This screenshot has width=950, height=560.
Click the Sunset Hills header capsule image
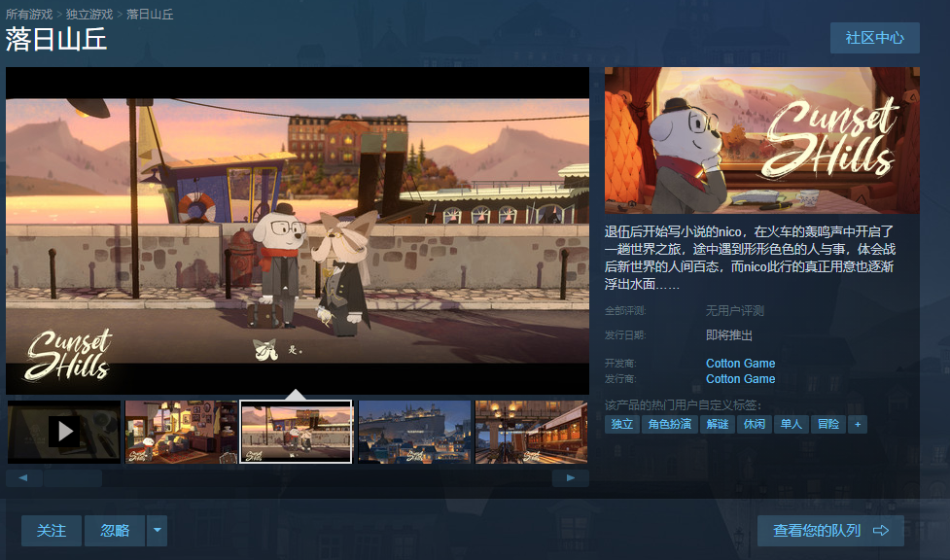[762, 140]
